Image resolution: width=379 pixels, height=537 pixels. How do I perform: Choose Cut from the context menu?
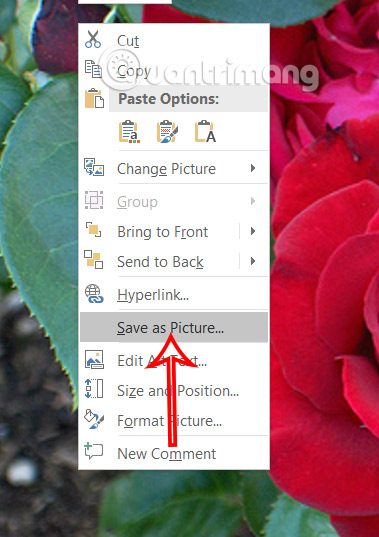click(x=174, y=40)
